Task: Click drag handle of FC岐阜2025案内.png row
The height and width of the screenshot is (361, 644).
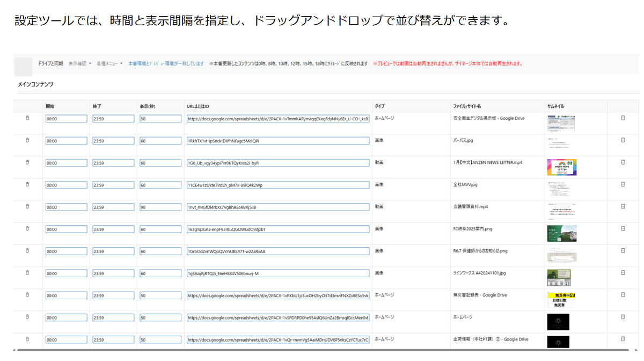Action: pos(27,228)
